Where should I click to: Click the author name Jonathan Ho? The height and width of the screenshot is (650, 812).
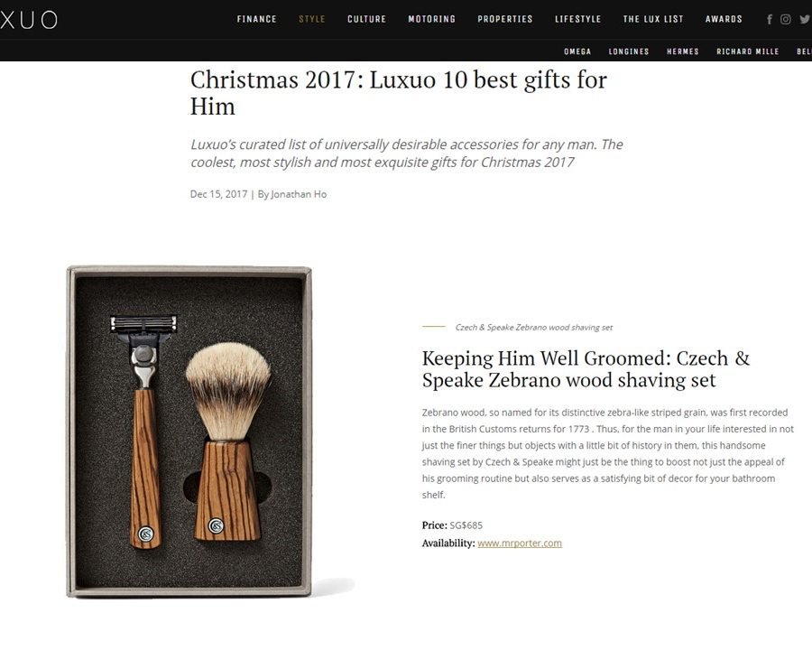pos(299,194)
